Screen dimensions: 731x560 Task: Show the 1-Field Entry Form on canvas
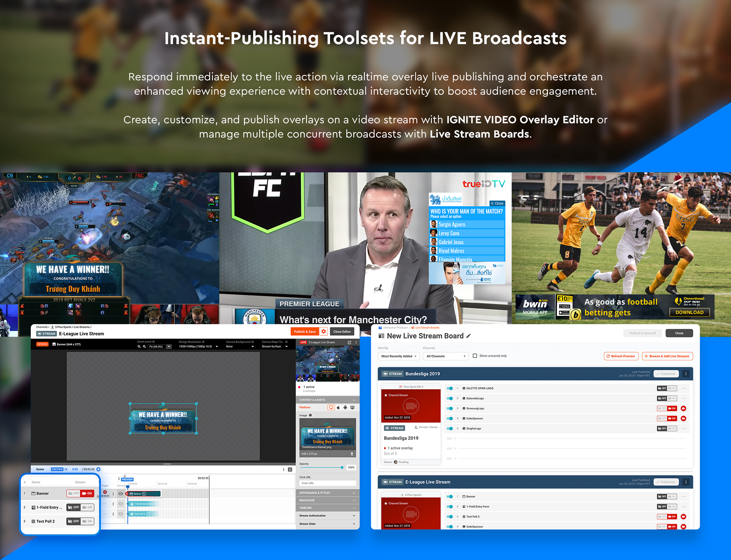point(121,504)
